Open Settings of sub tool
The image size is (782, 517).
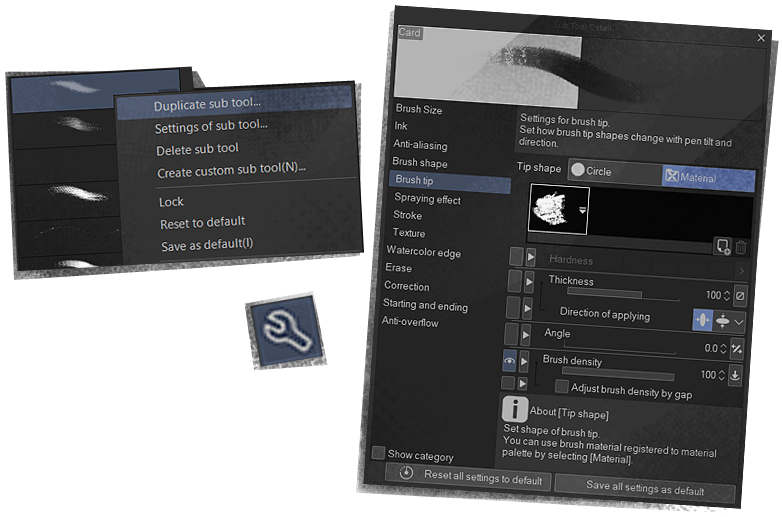coord(211,126)
